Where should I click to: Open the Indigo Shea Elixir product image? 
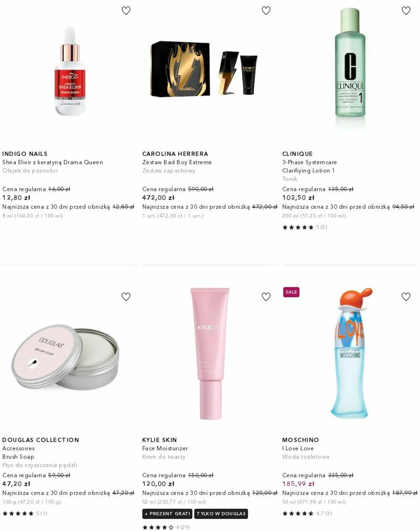[70, 71]
